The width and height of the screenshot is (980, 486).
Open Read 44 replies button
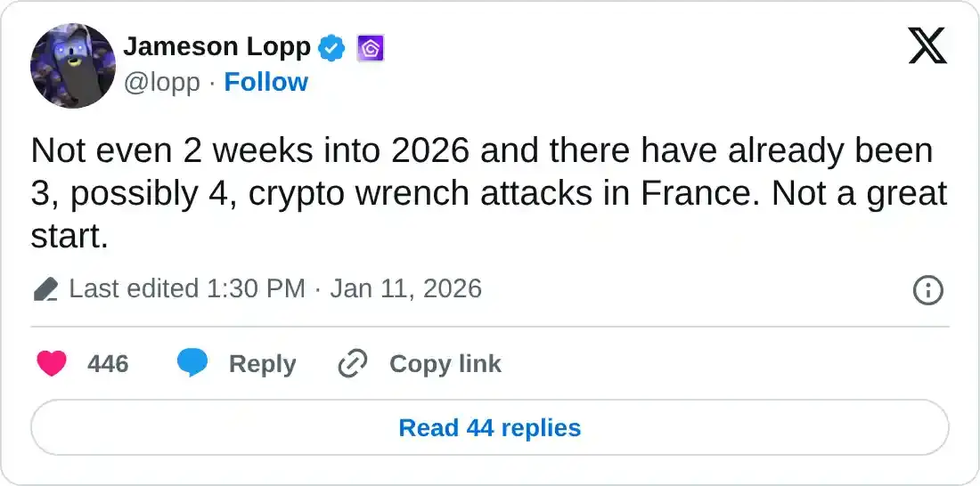pyautogui.click(x=489, y=428)
